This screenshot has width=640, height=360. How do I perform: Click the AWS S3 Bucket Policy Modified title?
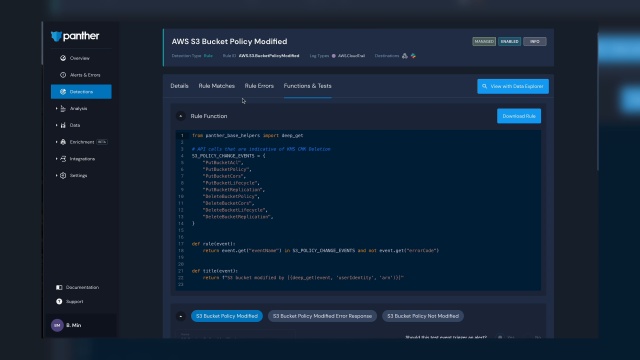pos(229,41)
